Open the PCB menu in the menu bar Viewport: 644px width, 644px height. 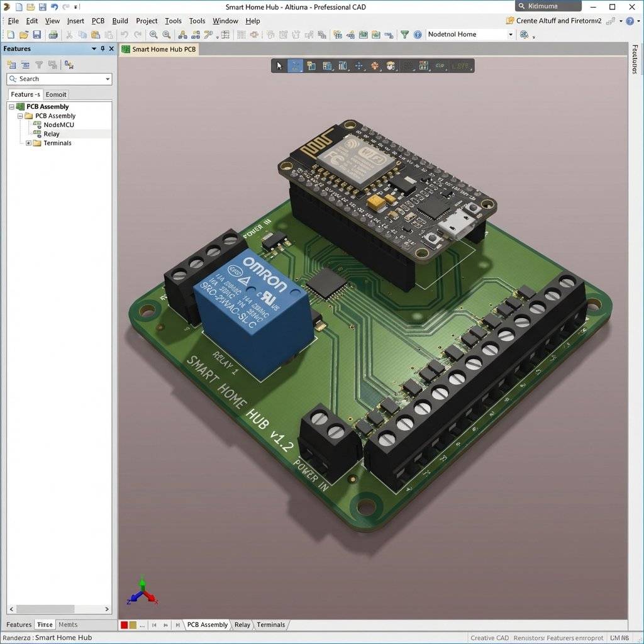[x=97, y=21]
